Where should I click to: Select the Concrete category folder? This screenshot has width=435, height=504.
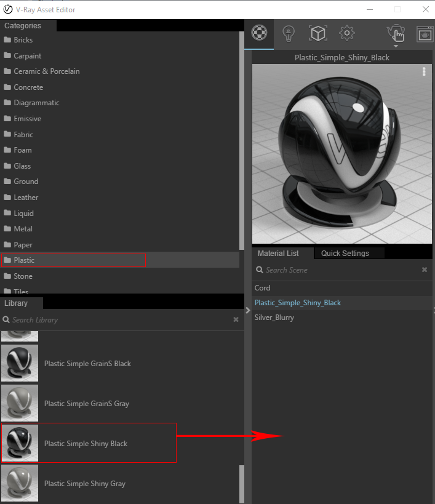tap(120, 87)
